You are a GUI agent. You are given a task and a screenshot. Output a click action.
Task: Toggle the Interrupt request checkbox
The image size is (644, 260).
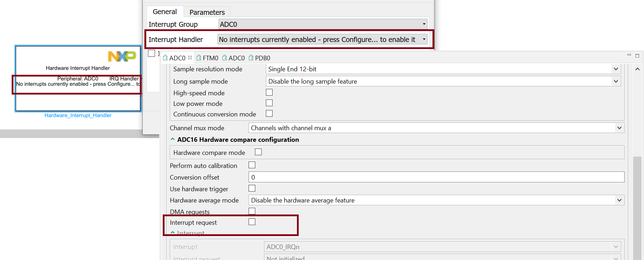coord(252,222)
